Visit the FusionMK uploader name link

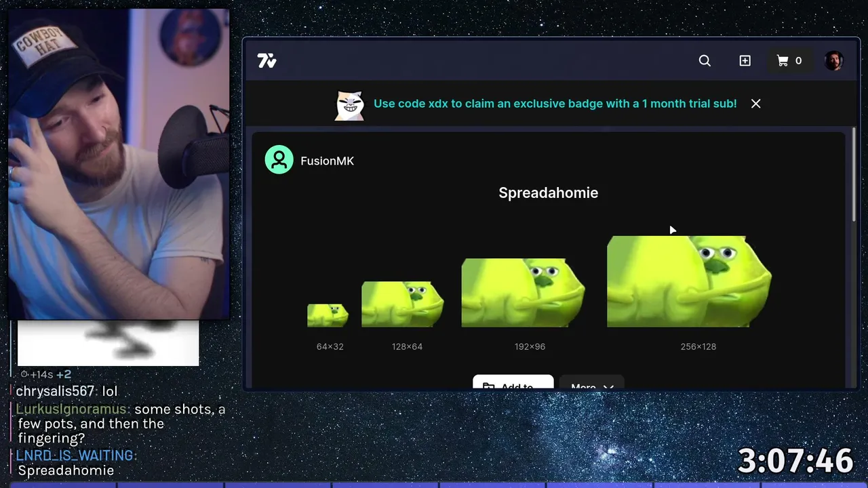(x=327, y=161)
